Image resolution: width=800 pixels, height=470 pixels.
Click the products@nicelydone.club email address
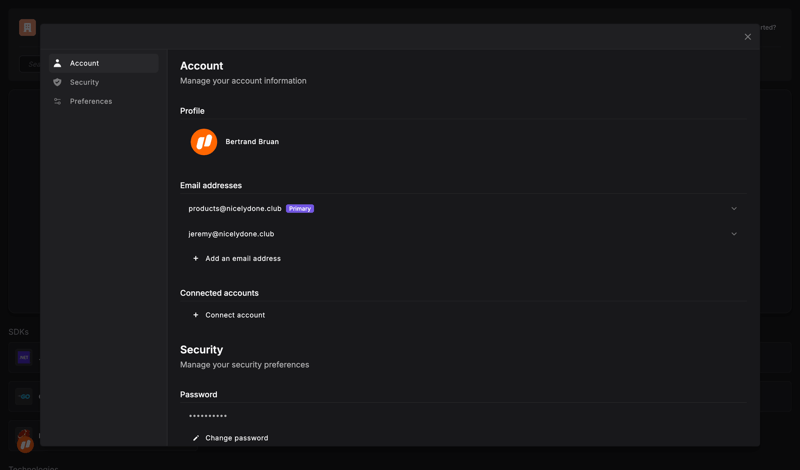pyautogui.click(x=235, y=209)
